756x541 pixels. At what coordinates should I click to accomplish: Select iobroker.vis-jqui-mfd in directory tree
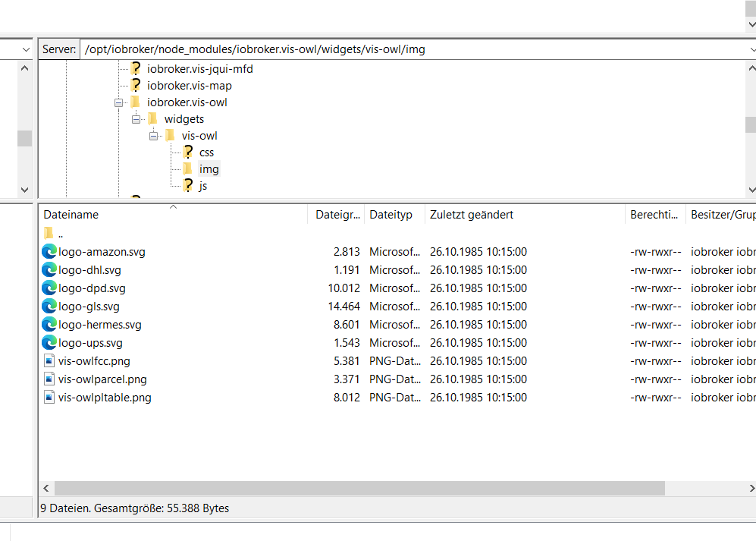click(200, 69)
